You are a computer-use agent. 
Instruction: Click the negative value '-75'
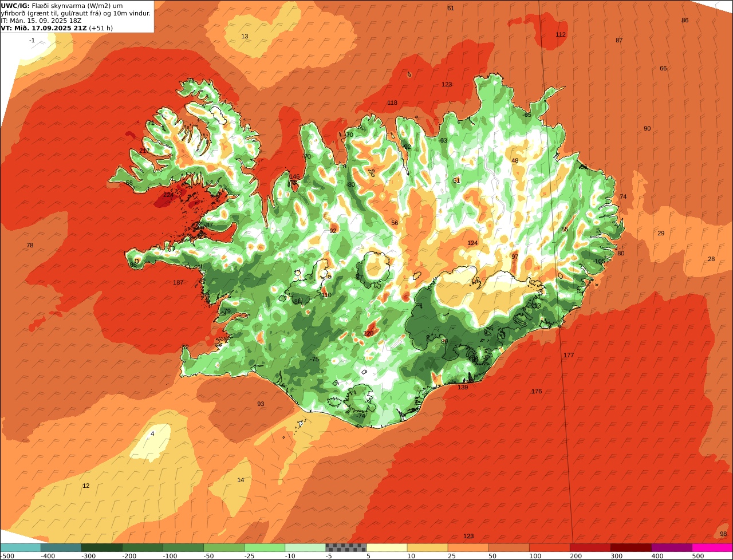pyautogui.click(x=314, y=359)
